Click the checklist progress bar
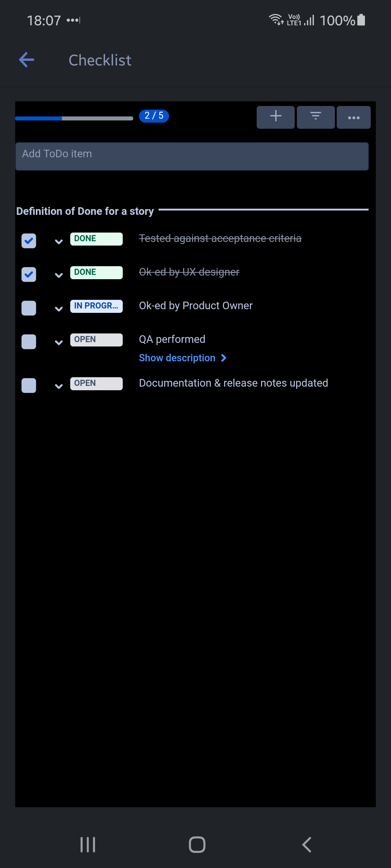391x868 pixels. point(74,118)
